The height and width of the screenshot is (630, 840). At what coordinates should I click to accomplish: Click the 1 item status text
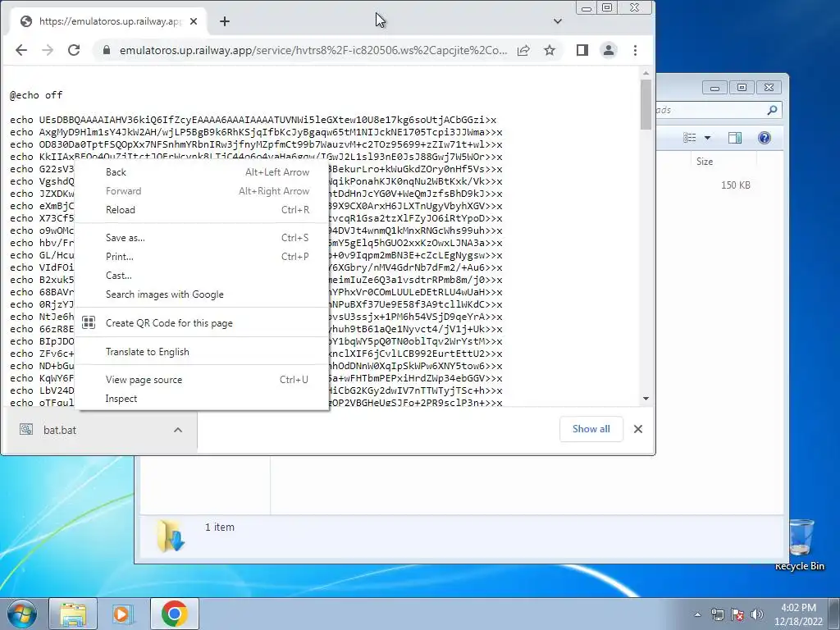point(220,527)
